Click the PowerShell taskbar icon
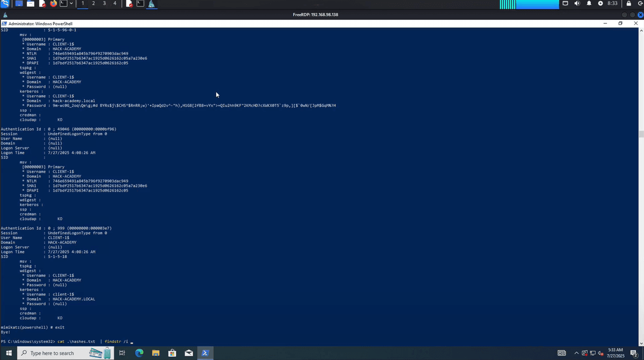The height and width of the screenshot is (360, 644). [x=205, y=353]
